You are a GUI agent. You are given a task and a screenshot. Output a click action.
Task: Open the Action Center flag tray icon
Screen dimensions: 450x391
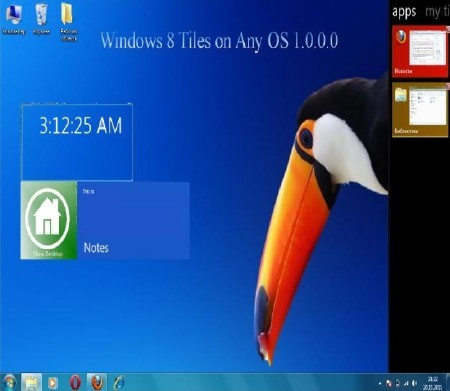click(x=389, y=384)
